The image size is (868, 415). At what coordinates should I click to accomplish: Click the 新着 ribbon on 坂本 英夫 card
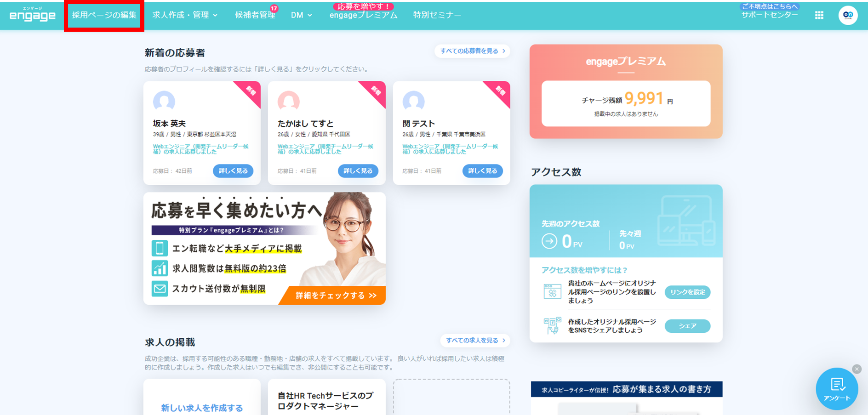click(251, 91)
